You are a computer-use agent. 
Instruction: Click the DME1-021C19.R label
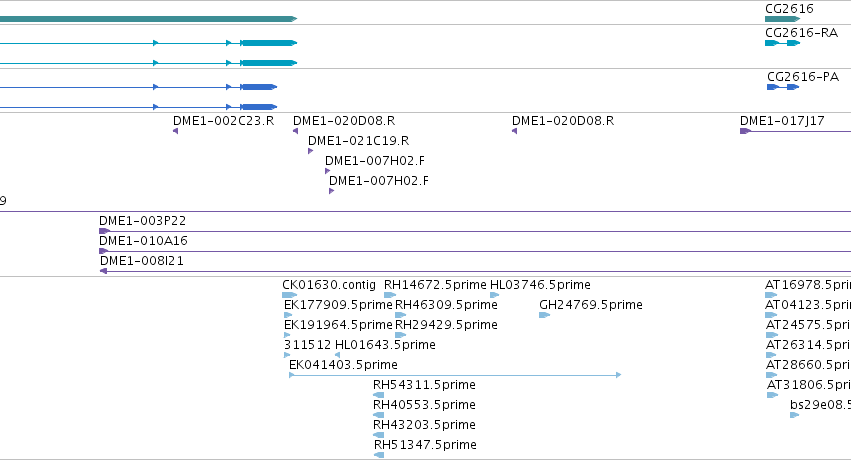358,140
